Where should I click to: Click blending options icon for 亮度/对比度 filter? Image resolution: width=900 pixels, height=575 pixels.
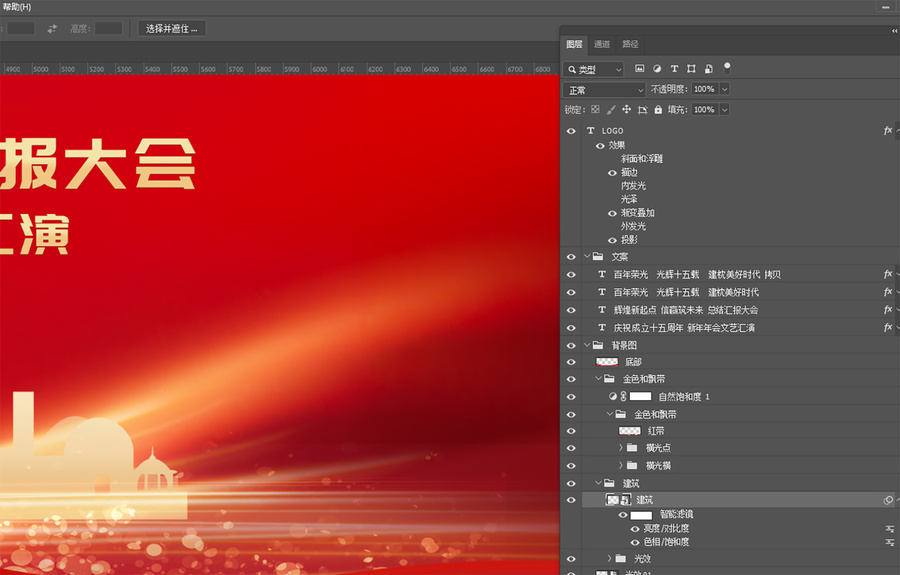[x=890, y=529]
